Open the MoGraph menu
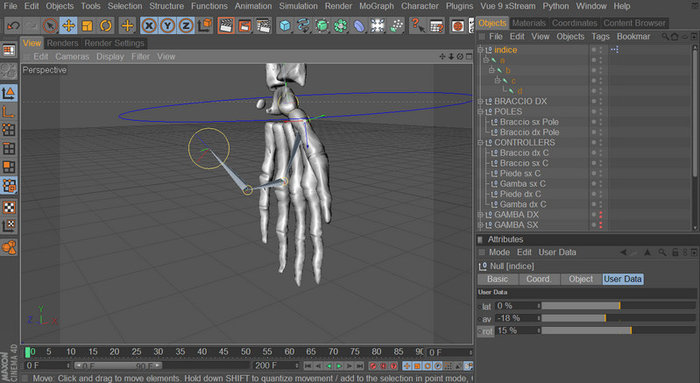The height and width of the screenshot is (383, 700). 376,6
